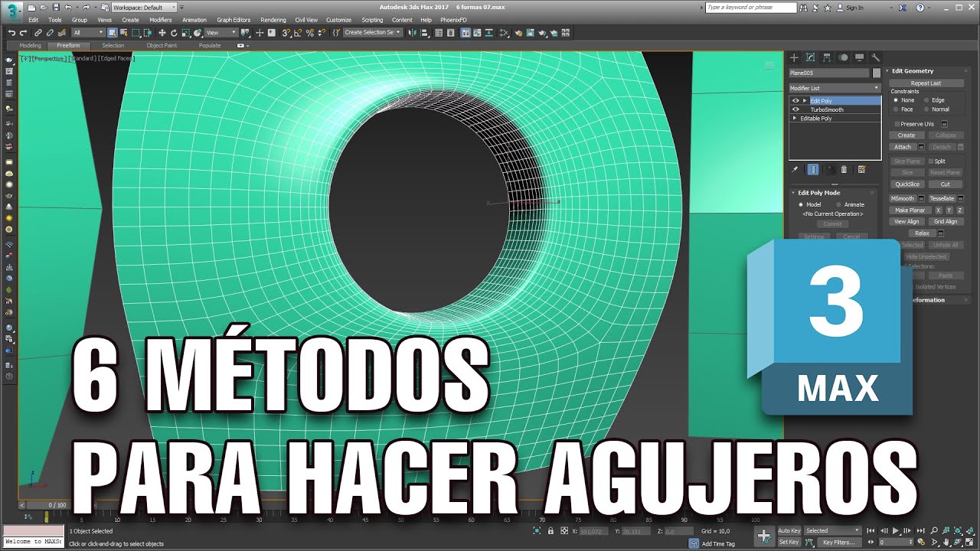Open Configure Modifier Sets icon

click(x=861, y=169)
